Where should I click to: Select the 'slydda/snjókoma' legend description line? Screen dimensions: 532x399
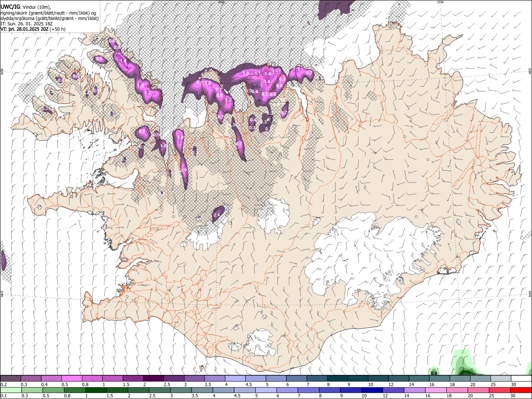[49, 18]
